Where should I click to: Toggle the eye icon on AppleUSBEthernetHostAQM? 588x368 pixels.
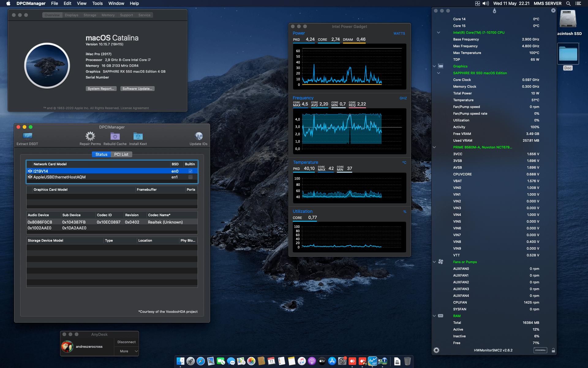30,177
